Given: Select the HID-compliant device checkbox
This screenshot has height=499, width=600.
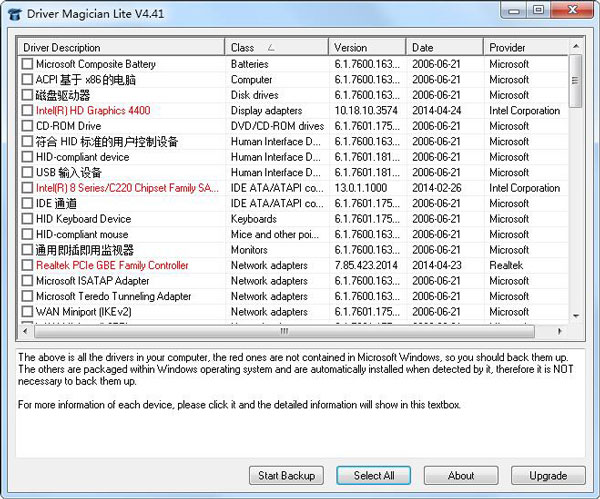Looking at the screenshot, I should 27,157.
